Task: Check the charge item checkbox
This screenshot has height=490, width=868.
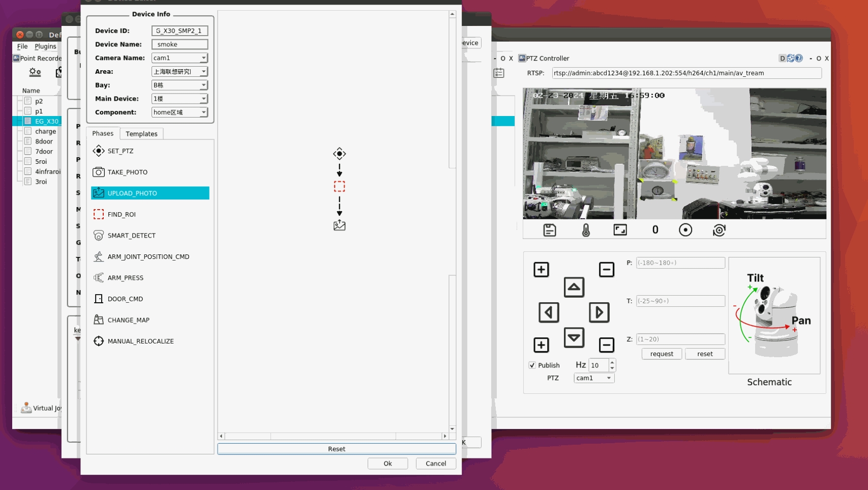Action: coord(28,131)
